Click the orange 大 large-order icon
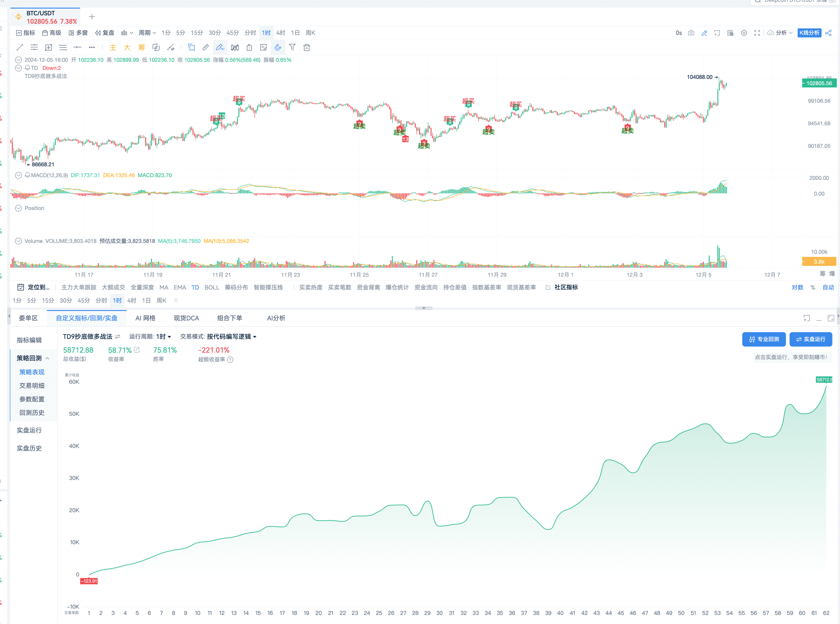840x624 pixels. tap(127, 48)
